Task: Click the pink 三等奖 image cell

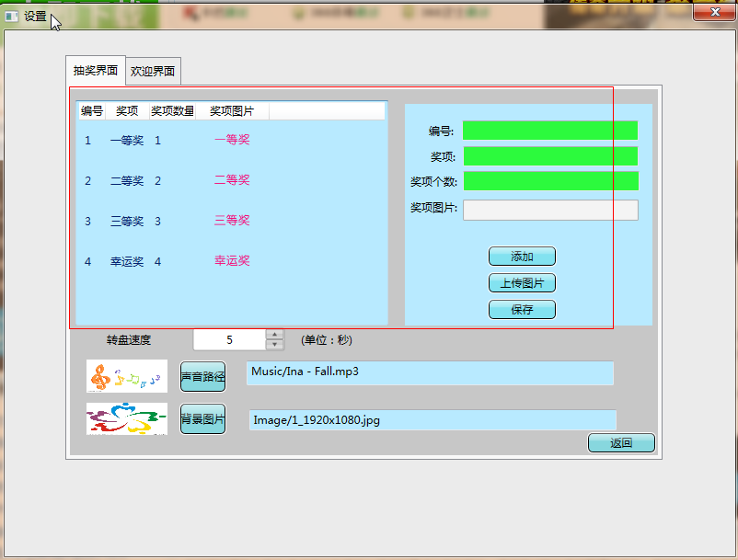Action: click(232, 221)
